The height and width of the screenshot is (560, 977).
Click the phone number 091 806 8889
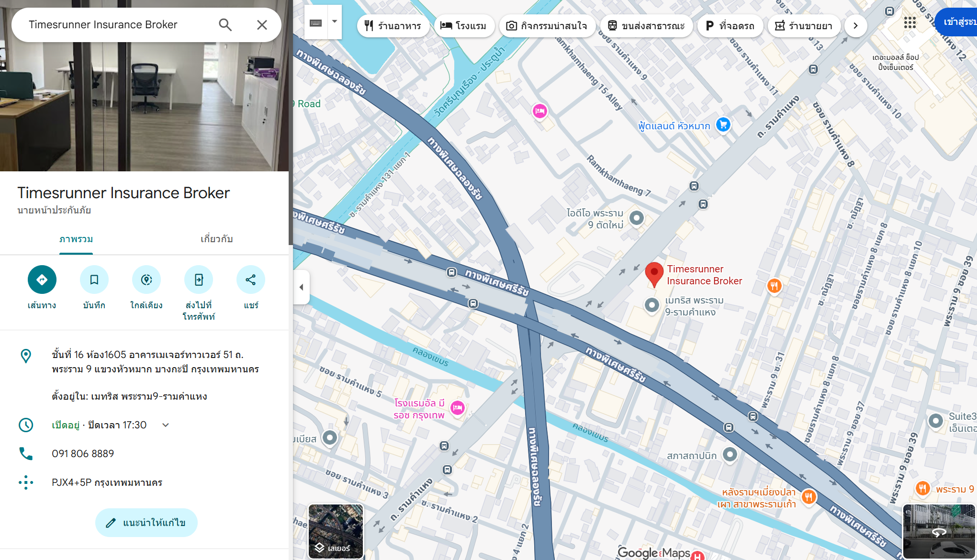(x=83, y=454)
